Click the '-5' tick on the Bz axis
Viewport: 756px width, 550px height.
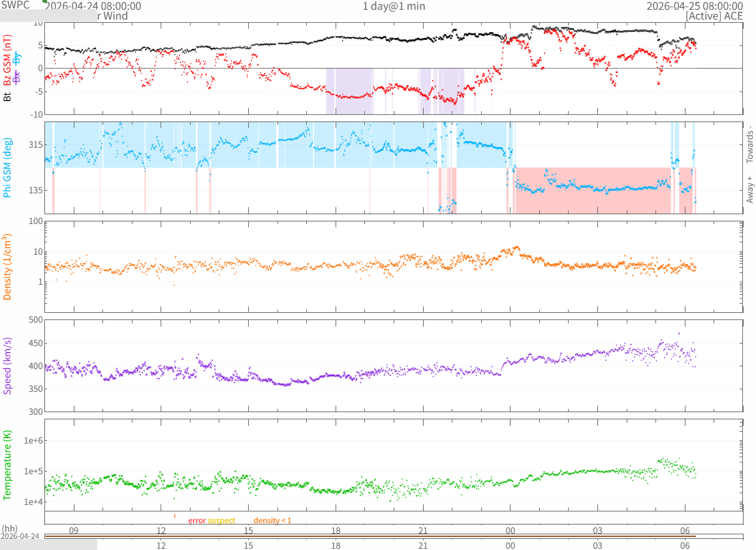[39, 91]
